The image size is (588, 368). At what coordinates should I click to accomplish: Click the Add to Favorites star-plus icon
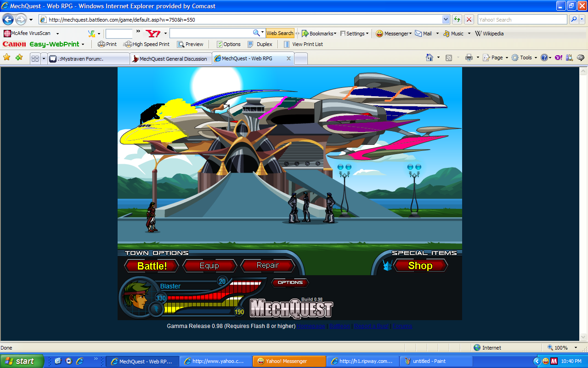tap(19, 57)
